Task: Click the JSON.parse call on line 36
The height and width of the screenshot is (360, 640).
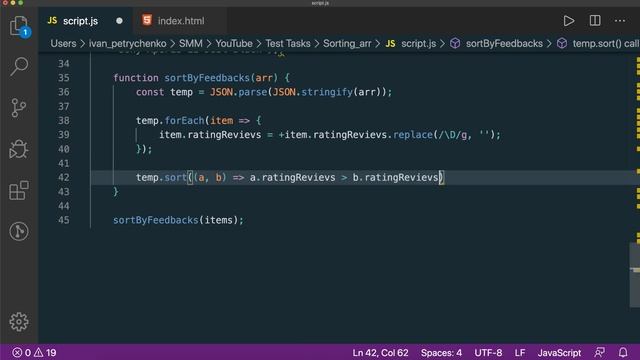Action: [x=239, y=92]
